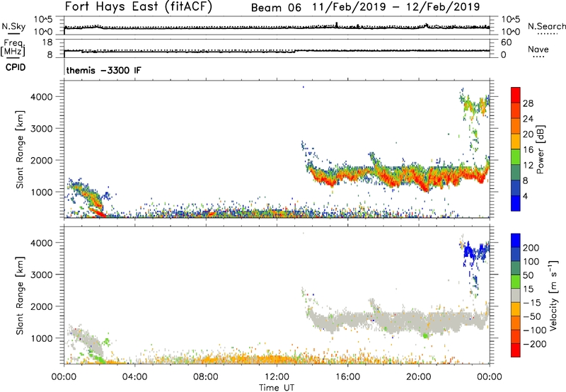Click the 'Slant Range [km]' label of the power panel
This screenshot has height=392, width=566.
click(20, 149)
